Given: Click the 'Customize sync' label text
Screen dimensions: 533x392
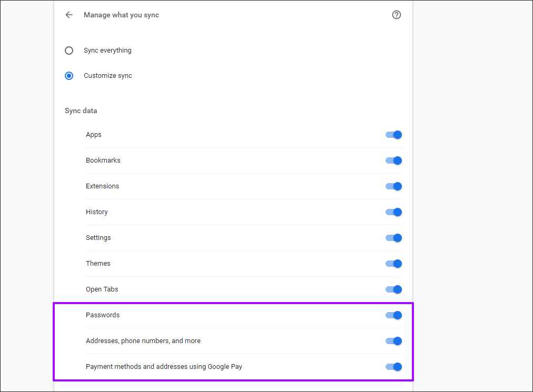Looking at the screenshot, I should pos(107,76).
